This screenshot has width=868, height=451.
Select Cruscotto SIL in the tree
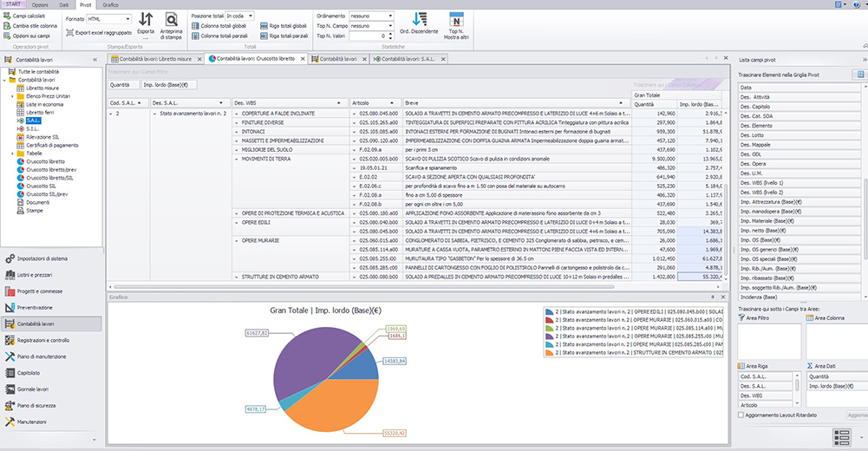point(41,186)
